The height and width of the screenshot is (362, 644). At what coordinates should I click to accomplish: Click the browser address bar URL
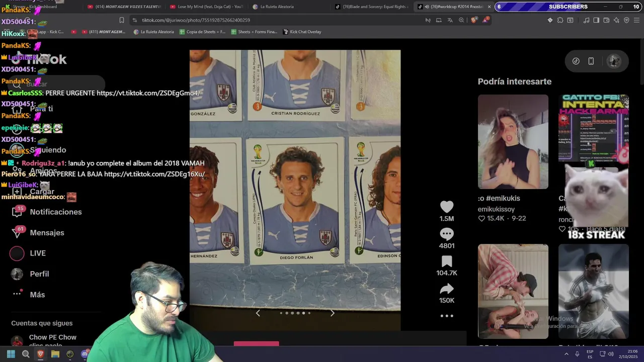coord(196,20)
